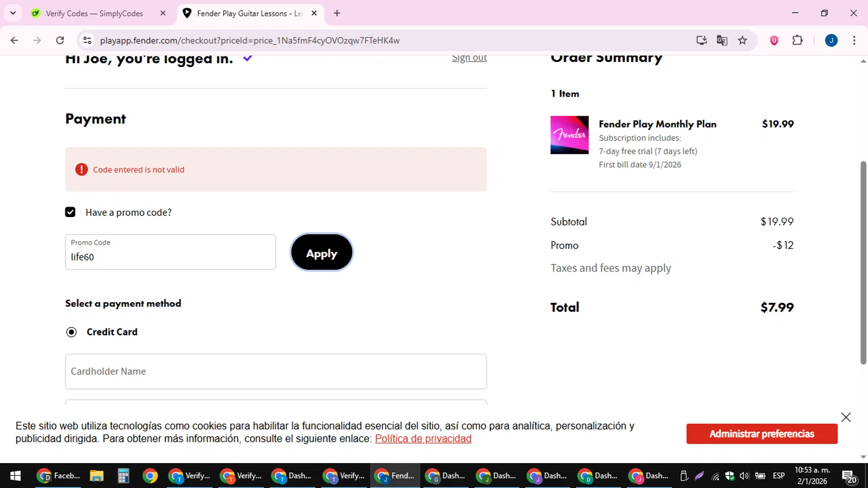868x488 pixels.
Task: Open the tab search dropdown arrow
Action: click(x=13, y=13)
